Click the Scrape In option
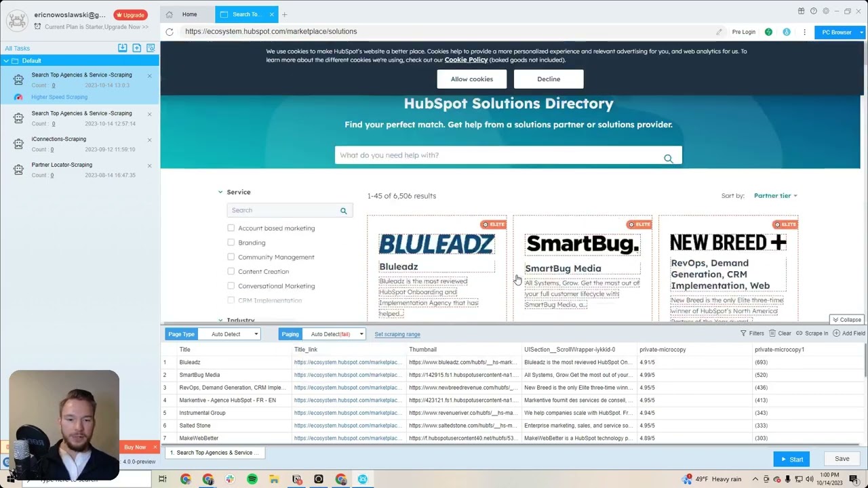868x488 pixels. (x=812, y=333)
